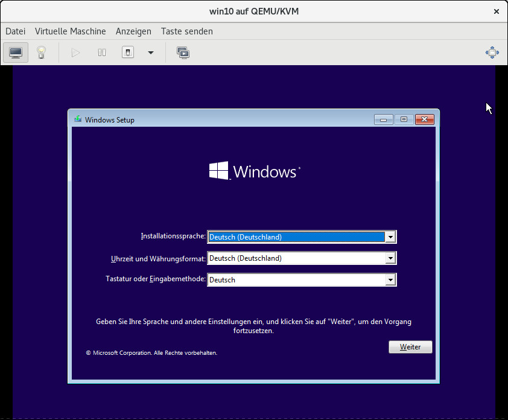Viewport: 508px width, 420px height.
Task: Click the Weiter button
Action: coord(410,347)
